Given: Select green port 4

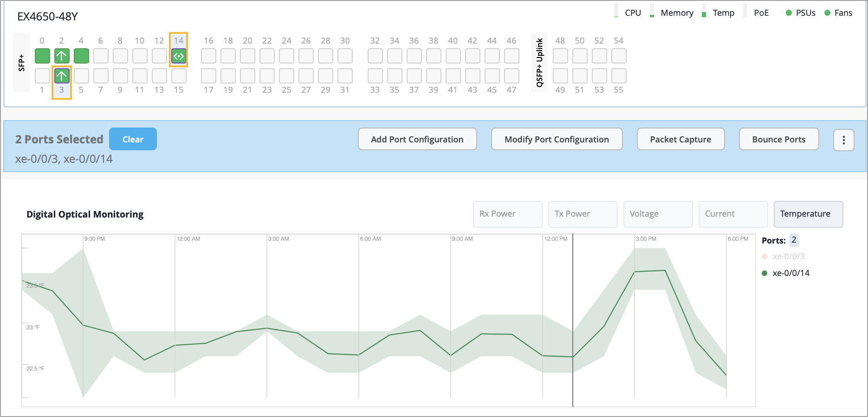Looking at the screenshot, I should coord(81,56).
